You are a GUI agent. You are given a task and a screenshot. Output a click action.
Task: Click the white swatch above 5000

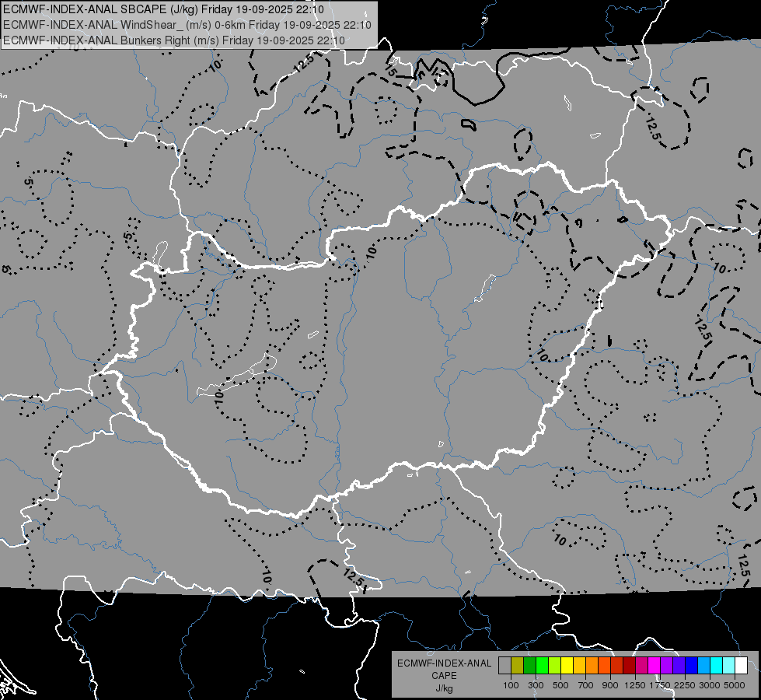click(741, 666)
